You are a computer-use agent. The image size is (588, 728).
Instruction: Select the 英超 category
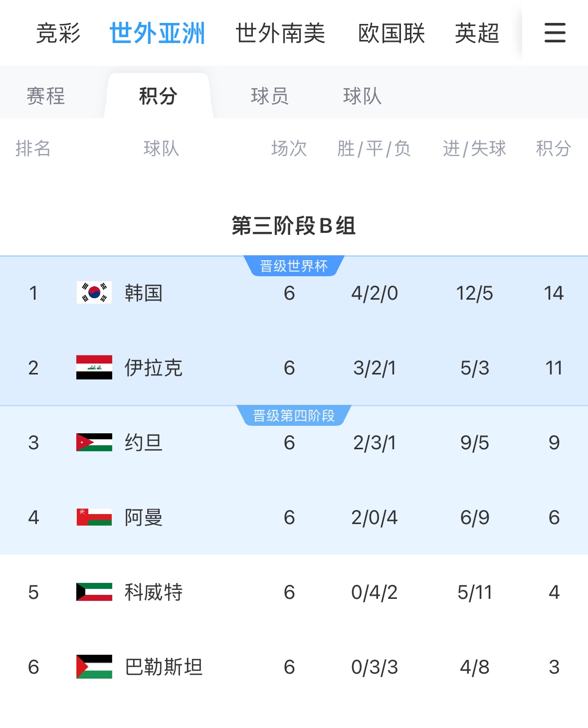point(477,33)
